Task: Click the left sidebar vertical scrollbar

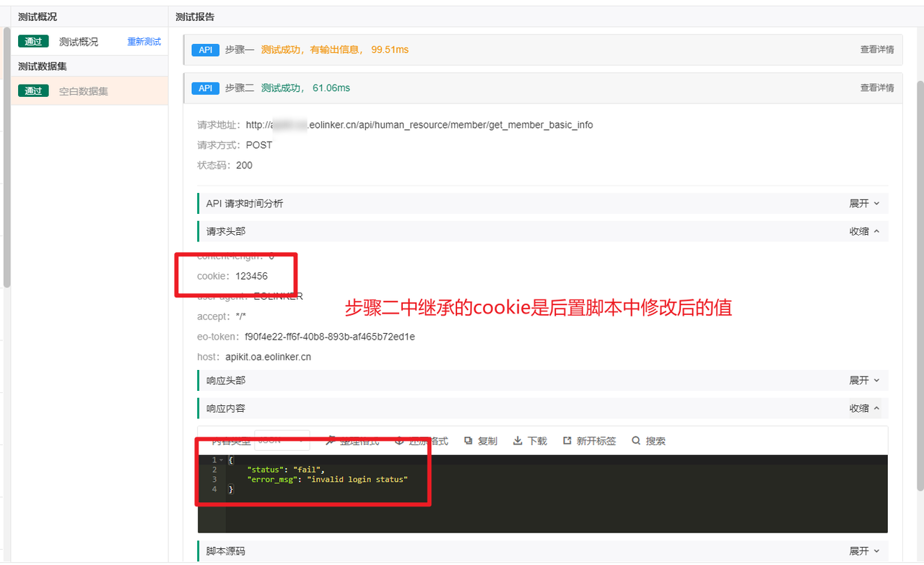Action: pos(6,158)
